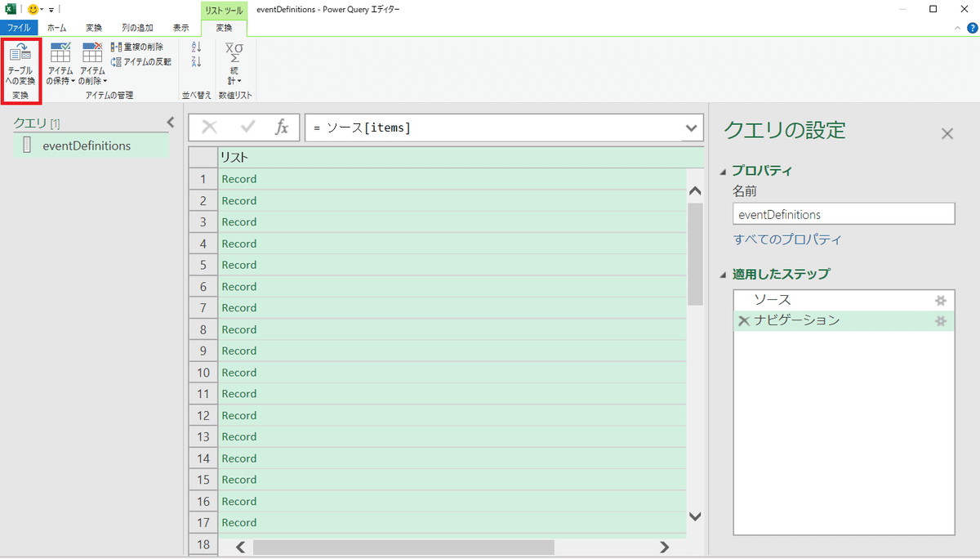Click the Excel icon in title bar
980x559 pixels.
click(x=11, y=9)
